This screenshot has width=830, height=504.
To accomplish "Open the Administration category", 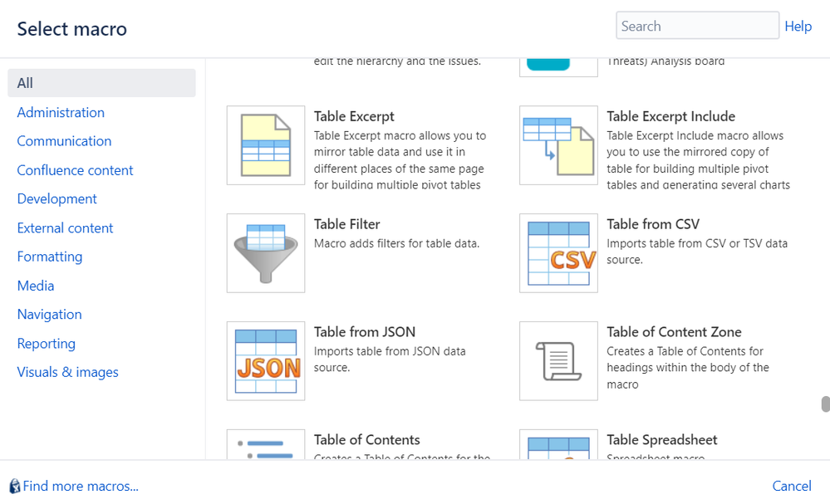I will (x=61, y=112).
